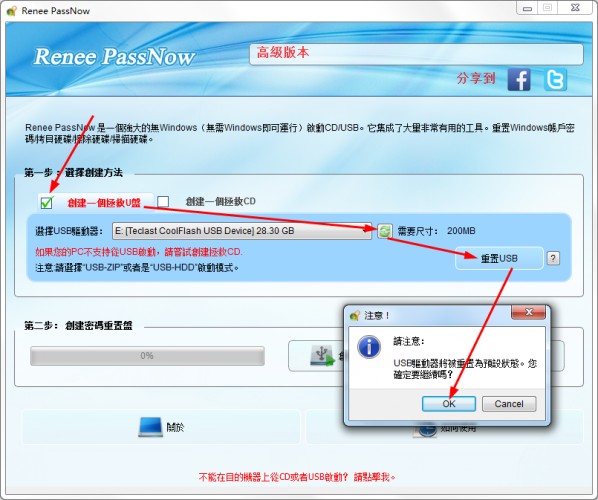Confirm the warning dialog with OK

pyautogui.click(x=448, y=404)
